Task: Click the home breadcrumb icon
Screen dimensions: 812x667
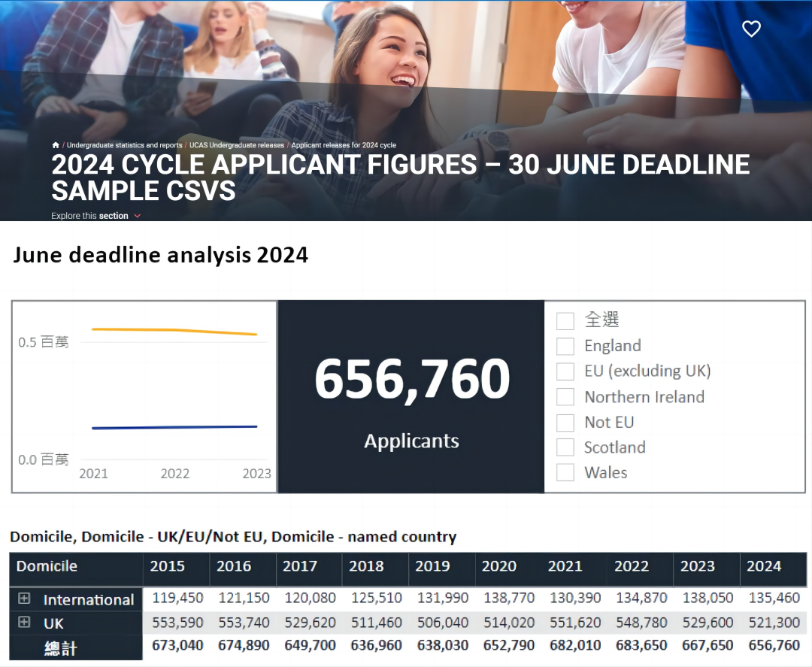Action: point(56,145)
